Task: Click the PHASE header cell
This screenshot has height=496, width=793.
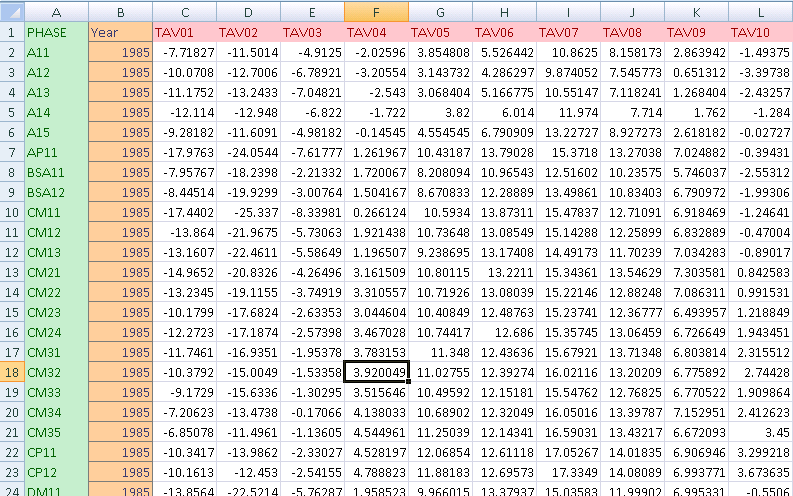Action: coord(55,32)
